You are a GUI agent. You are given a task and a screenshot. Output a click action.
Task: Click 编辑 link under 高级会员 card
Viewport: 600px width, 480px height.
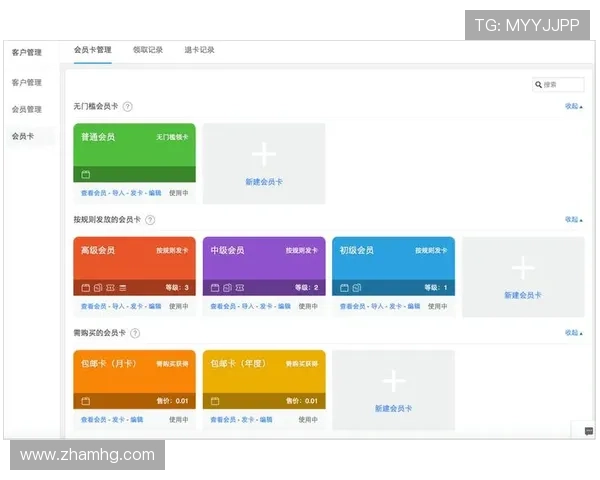pyautogui.click(x=155, y=306)
